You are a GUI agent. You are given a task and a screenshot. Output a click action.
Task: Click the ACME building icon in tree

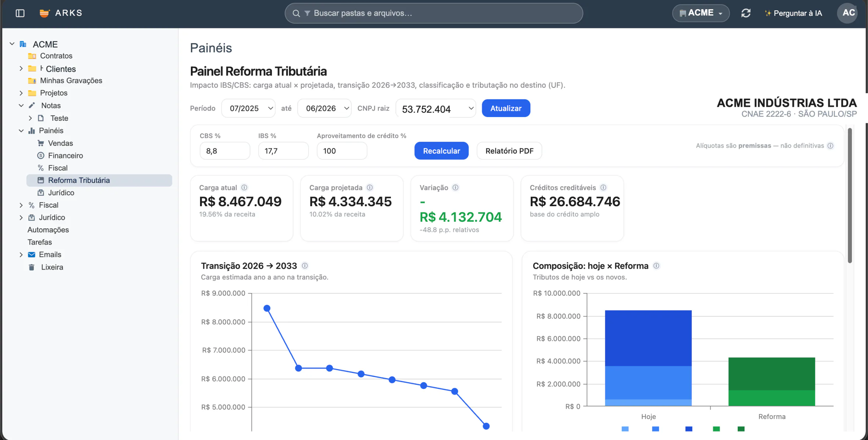(23, 44)
